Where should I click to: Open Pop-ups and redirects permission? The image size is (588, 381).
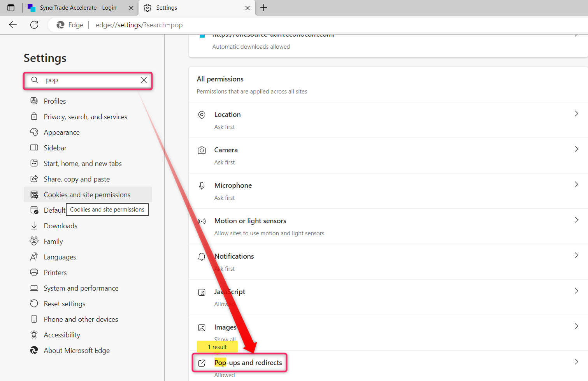tap(388, 366)
